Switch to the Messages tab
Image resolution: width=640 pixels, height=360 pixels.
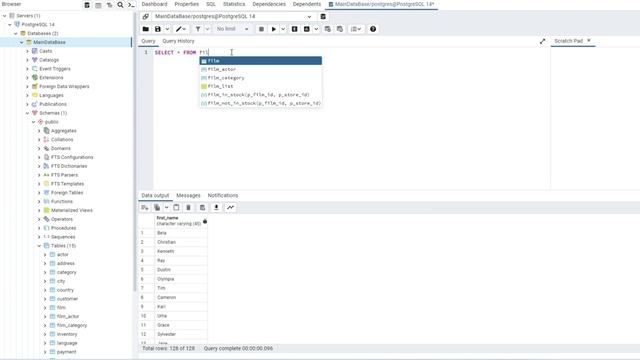[x=188, y=196]
